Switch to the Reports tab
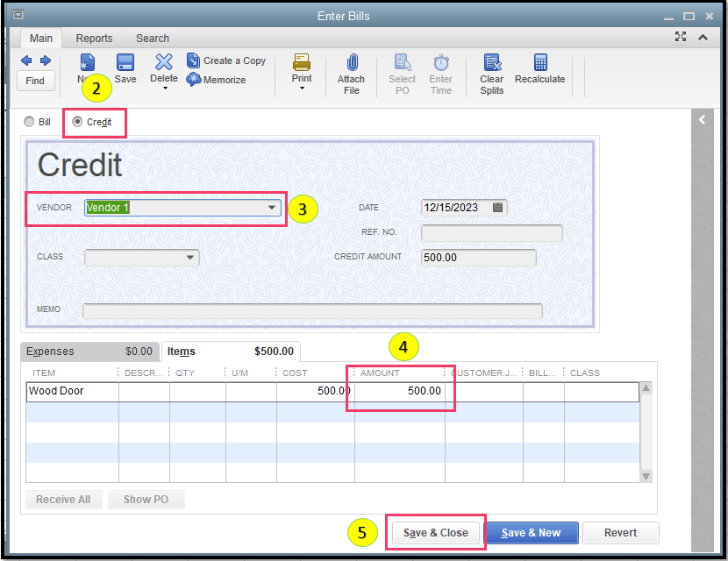This screenshot has width=728, height=561. (94, 38)
